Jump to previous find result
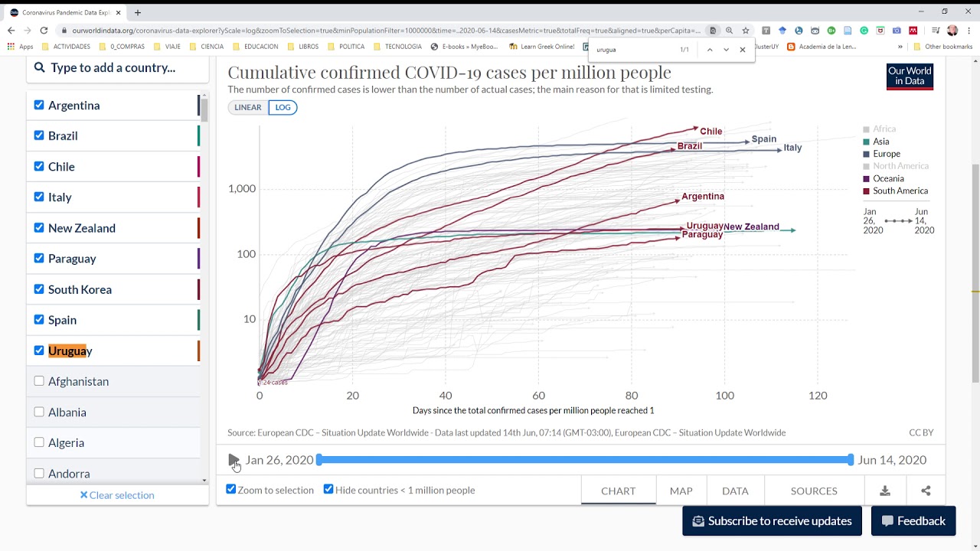 (x=710, y=50)
